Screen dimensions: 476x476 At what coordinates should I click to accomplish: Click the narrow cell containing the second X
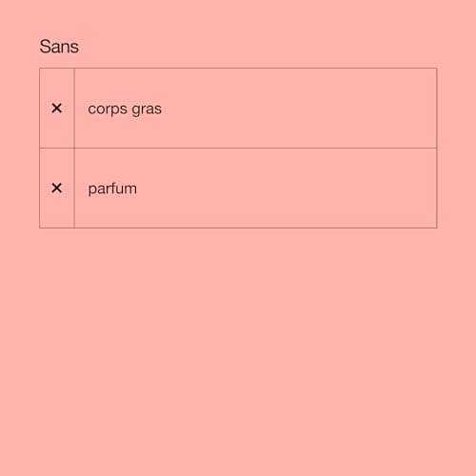57,188
